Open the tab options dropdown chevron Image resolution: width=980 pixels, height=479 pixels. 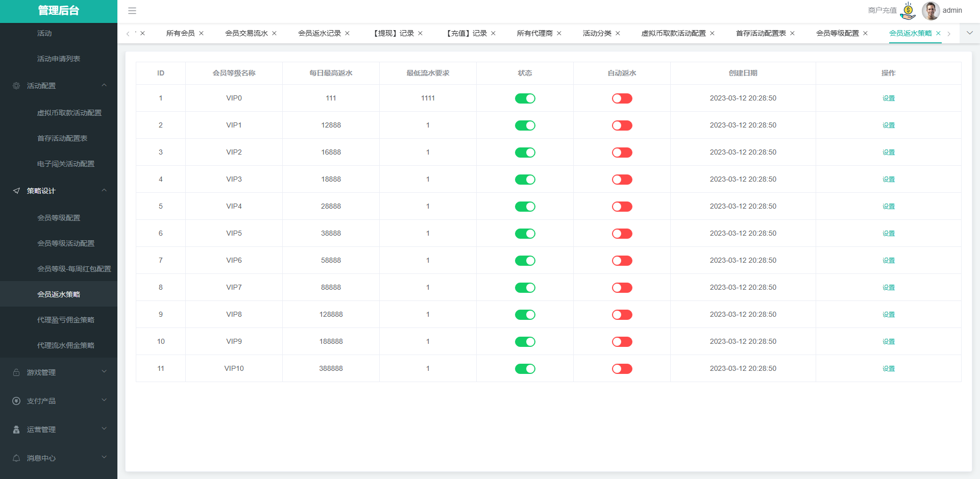point(970,33)
